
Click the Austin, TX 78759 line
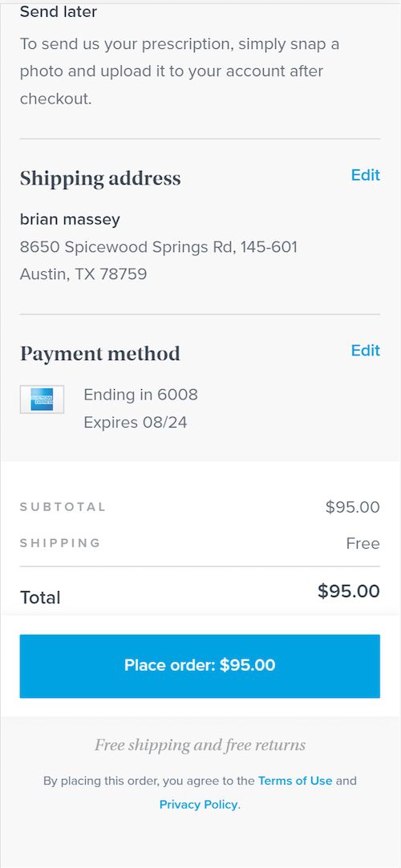[x=83, y=274]
